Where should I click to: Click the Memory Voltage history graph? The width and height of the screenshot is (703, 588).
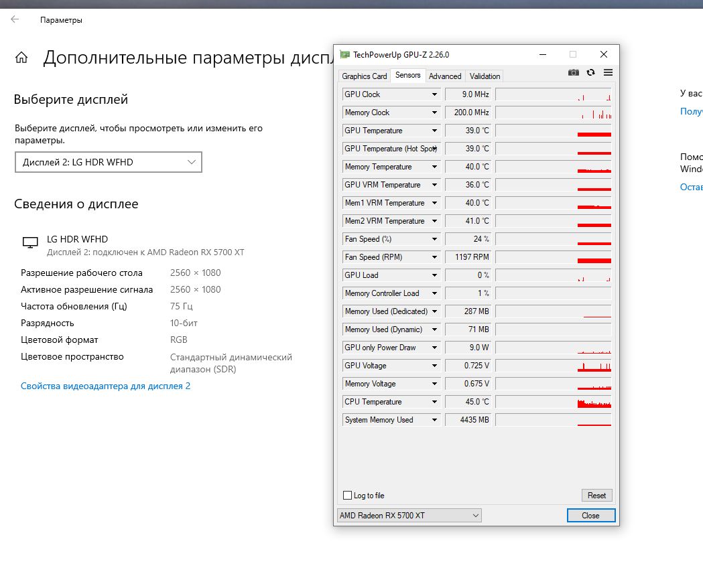pos(554,384)
